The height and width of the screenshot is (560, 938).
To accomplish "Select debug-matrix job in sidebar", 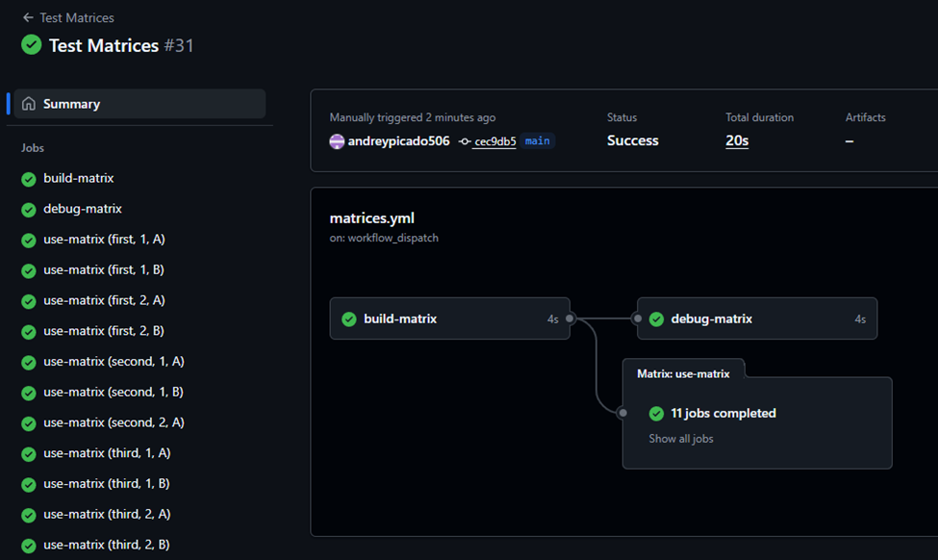I will [x=83, y=209].
